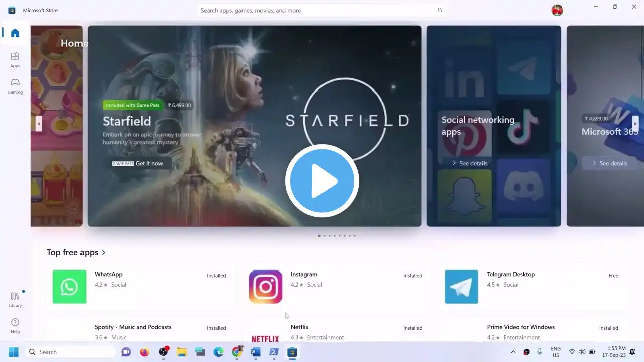
Task: Switch to Microsoft Word in the taskbar
Action: [255, 352]
